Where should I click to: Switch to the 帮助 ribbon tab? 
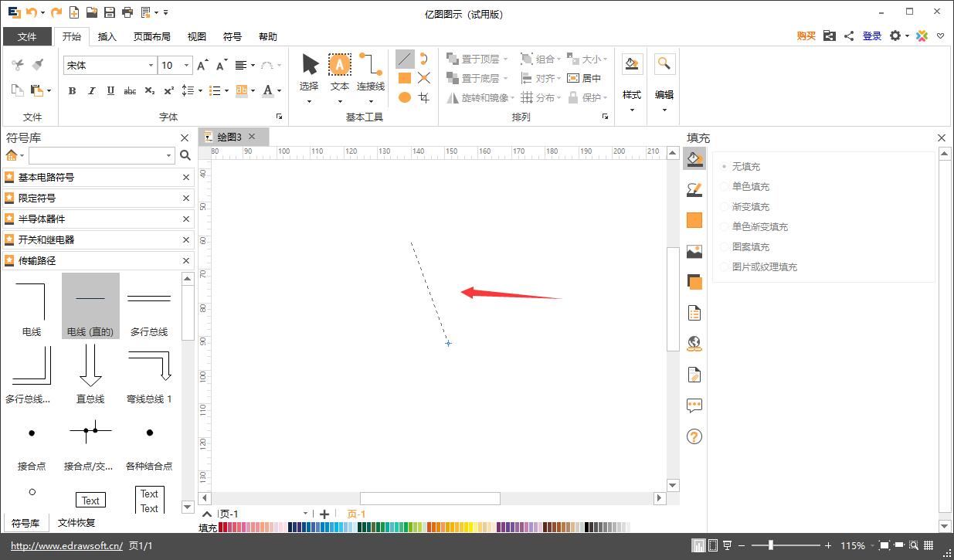coord(268,36)
